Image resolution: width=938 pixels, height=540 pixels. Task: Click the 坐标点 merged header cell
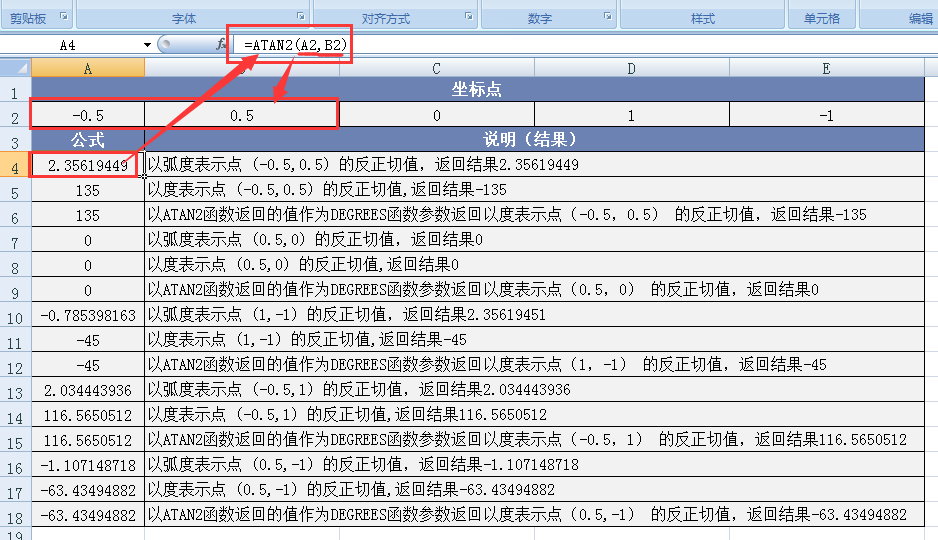[477, 90]
